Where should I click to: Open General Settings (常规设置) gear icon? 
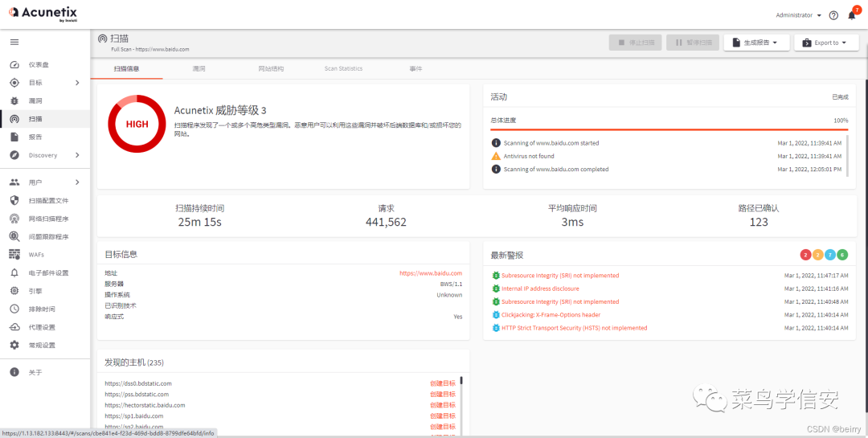[15, 345]
